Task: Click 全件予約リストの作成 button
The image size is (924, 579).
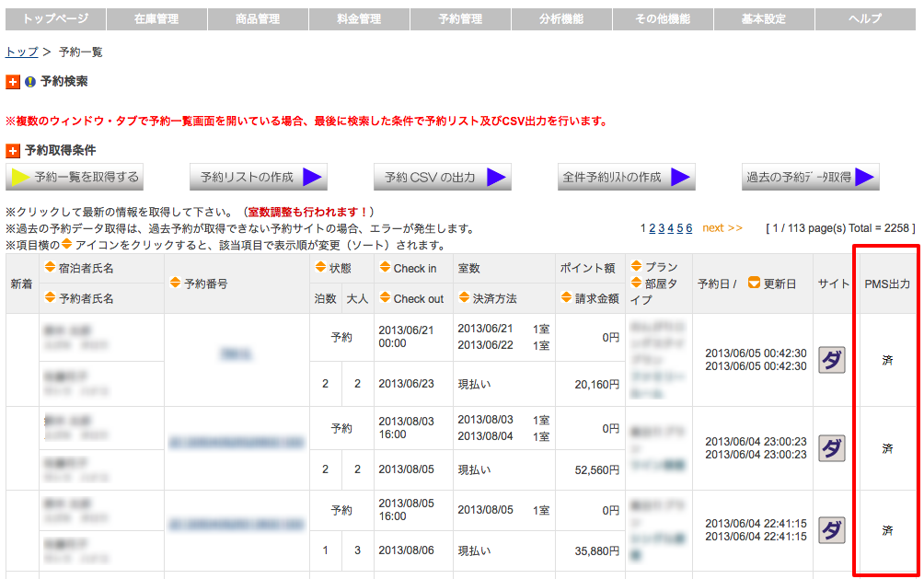Action: 627,177
